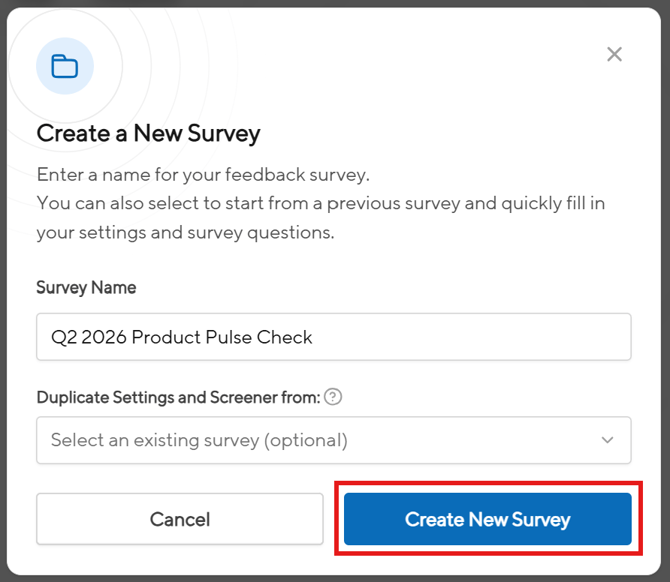Screen dimensions: 670x582
Task: Close the Create a New Survey dialog
Action: coord(614,54)
